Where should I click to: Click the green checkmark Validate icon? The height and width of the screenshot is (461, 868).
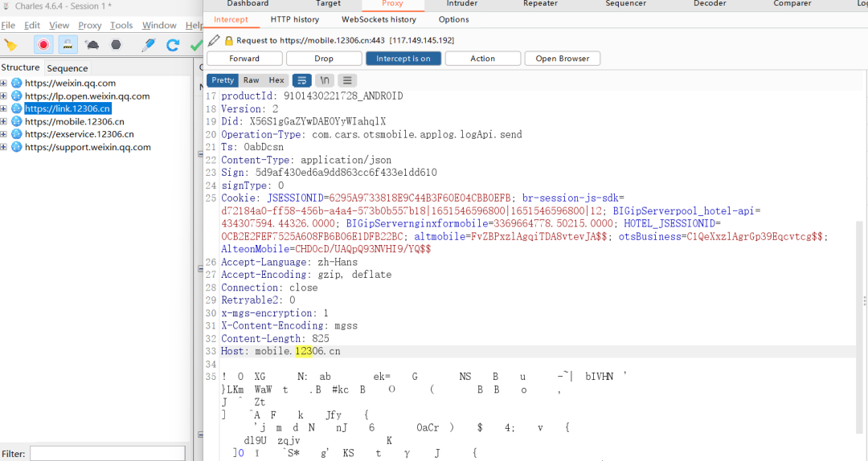tap(196, 46)
